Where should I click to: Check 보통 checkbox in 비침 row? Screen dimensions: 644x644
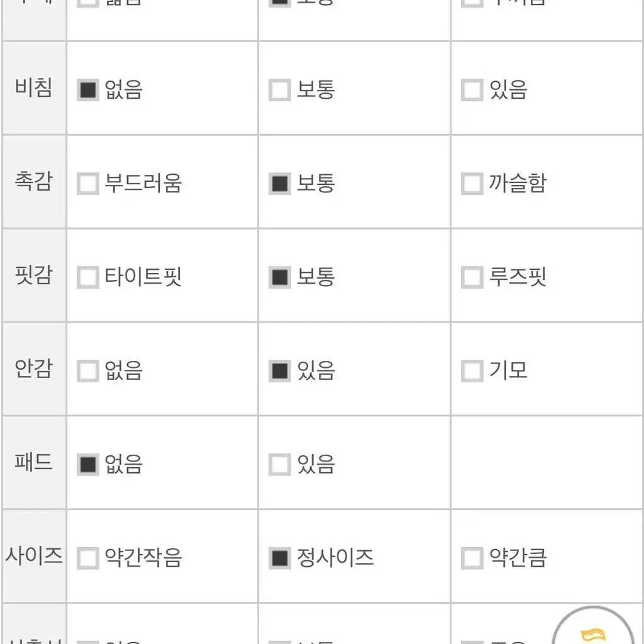[x=280, y=90]
